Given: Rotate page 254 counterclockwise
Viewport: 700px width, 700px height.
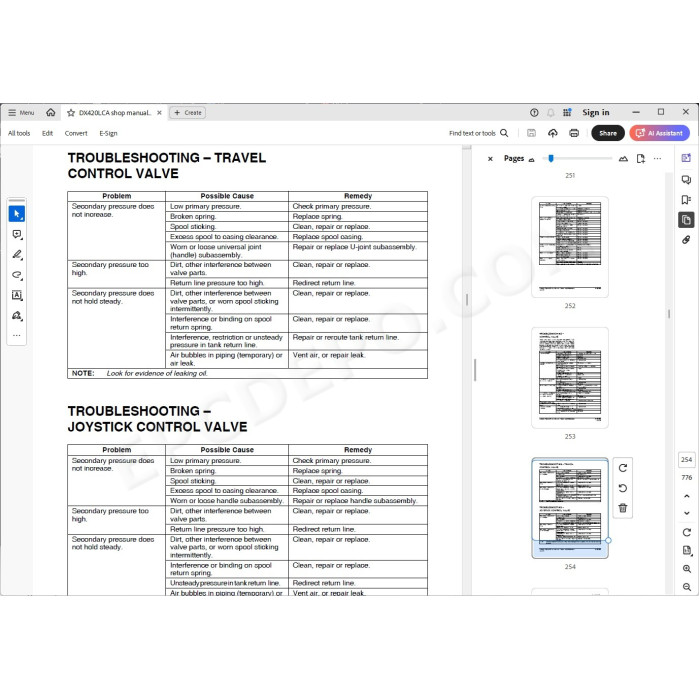Looking at the screenshot, I should (623, 488).
